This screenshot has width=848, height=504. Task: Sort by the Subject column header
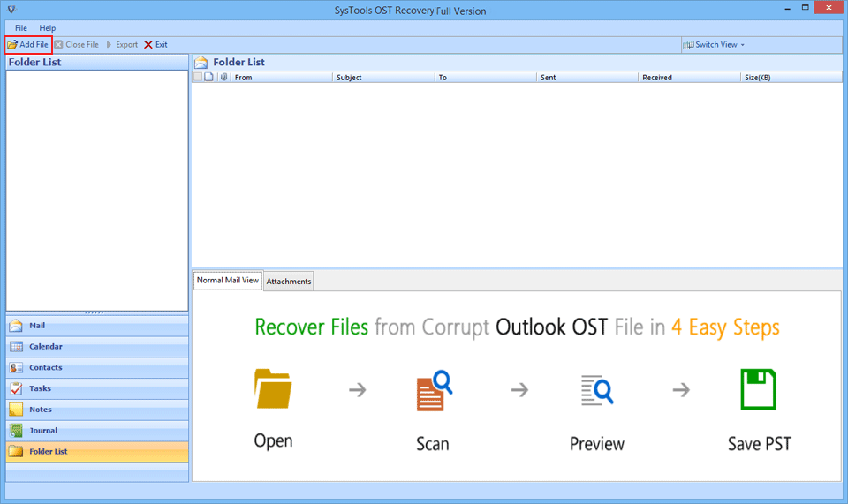tap(383, 78)
